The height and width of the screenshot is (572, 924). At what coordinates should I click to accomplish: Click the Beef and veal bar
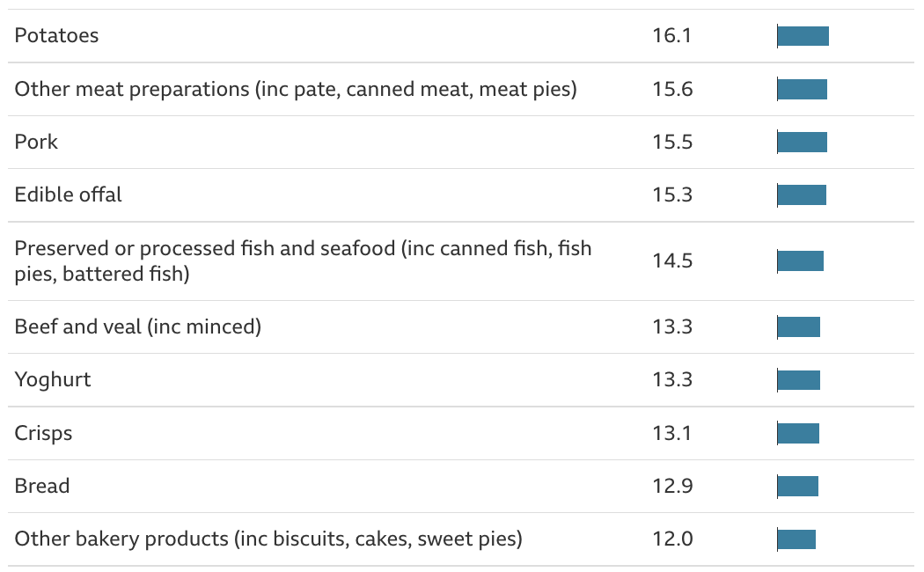click(798, 326)
